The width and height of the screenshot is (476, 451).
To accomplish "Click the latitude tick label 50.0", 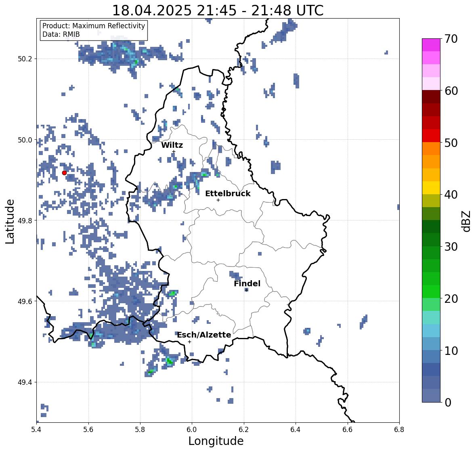I will coord(25,140).
